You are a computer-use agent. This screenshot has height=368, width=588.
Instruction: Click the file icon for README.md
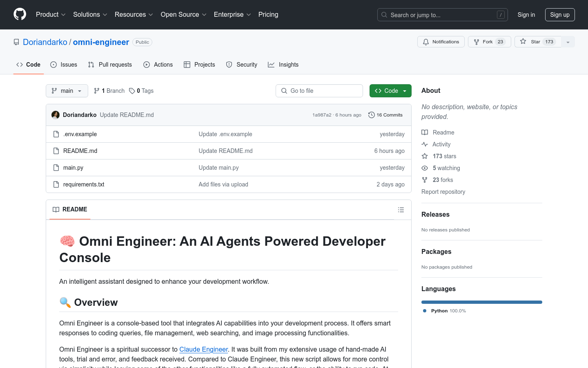(56, 151)
